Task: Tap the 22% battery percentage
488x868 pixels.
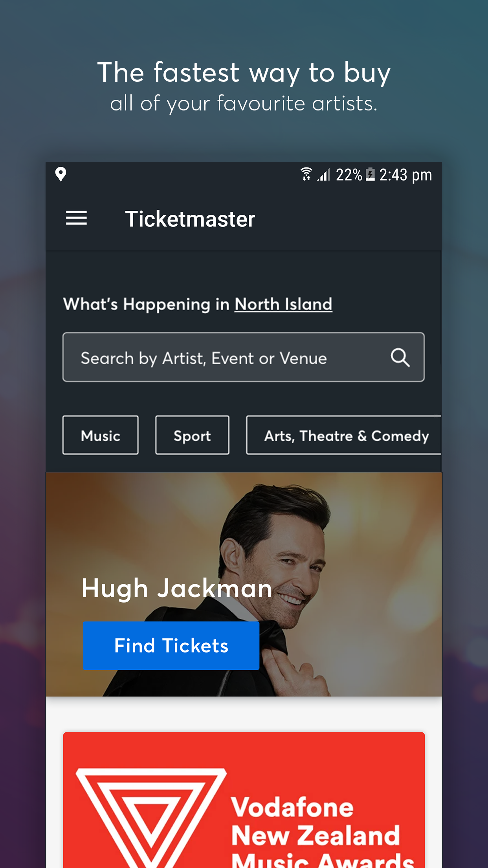Action: [x=349, y=175]
